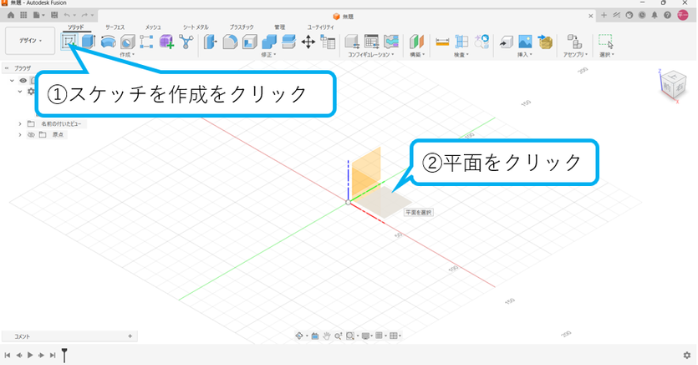Select the Shell tool
This screenshot has height=365, width=698.
(249, 42)
